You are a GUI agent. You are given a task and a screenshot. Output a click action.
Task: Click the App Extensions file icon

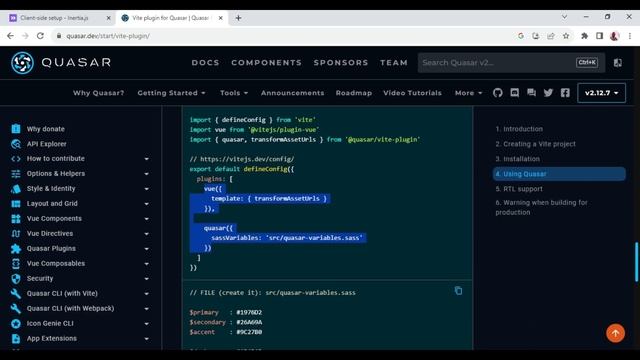point(16,338)
